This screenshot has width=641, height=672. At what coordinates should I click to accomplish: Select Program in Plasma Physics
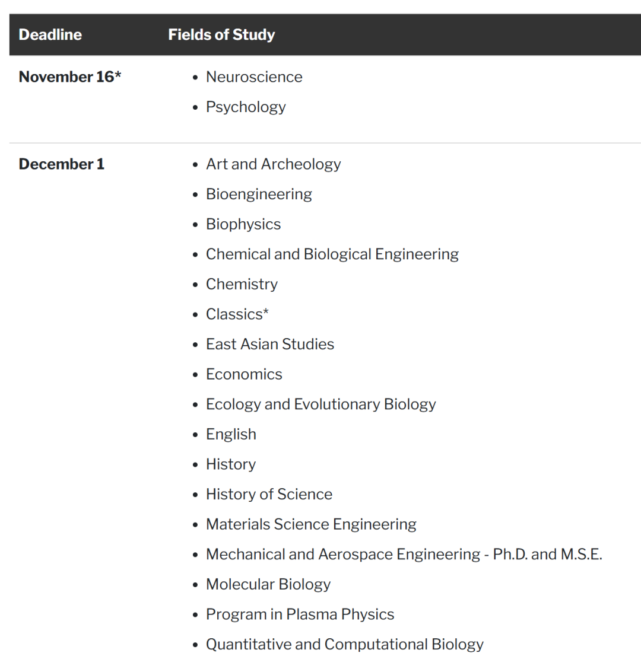pyautogui.click(x=300, y=614)
